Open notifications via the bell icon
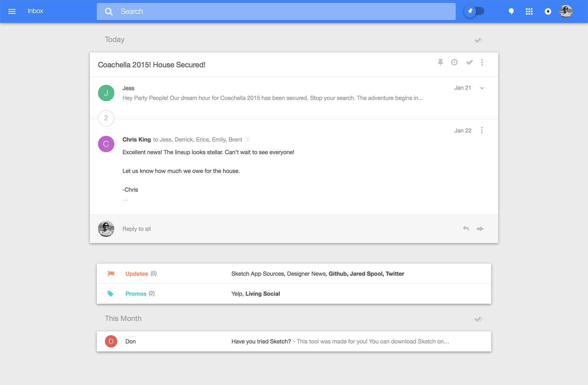Screen dimensions: 588x385 click(x=547, y=11)
